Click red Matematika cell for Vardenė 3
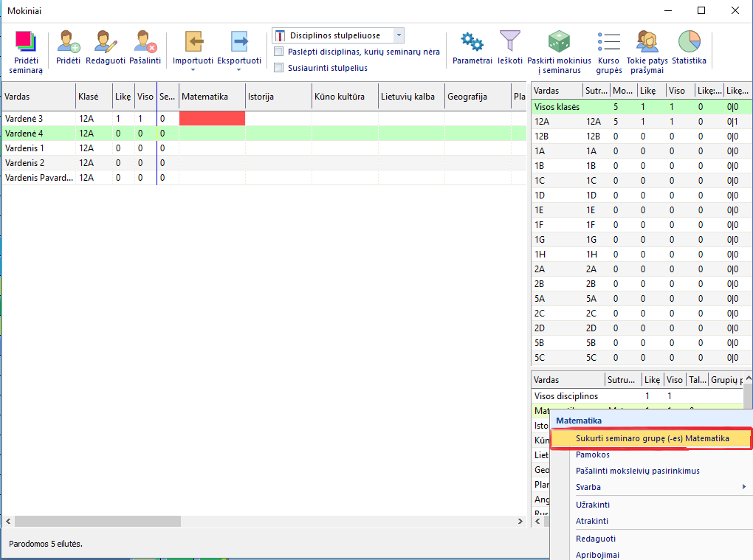This screenshot has width=753, height=560. point(212,119)
